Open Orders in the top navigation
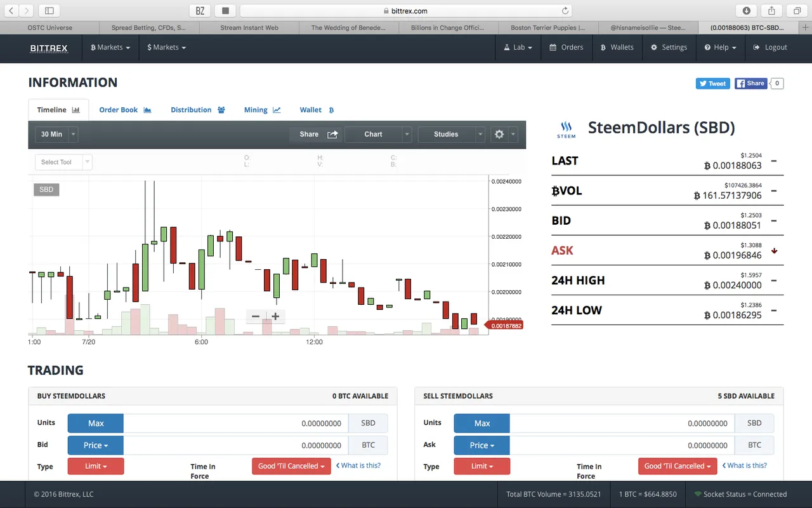 point(566,48)
